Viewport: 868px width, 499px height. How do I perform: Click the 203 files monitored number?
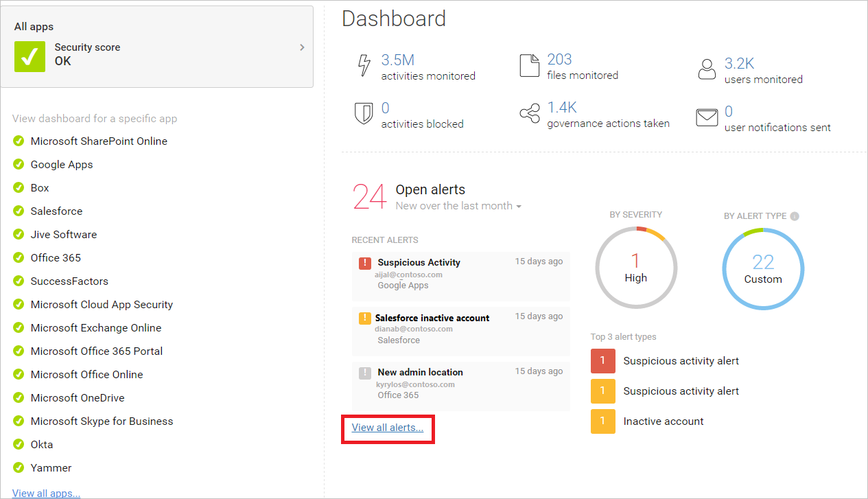[x=560, y=60]
